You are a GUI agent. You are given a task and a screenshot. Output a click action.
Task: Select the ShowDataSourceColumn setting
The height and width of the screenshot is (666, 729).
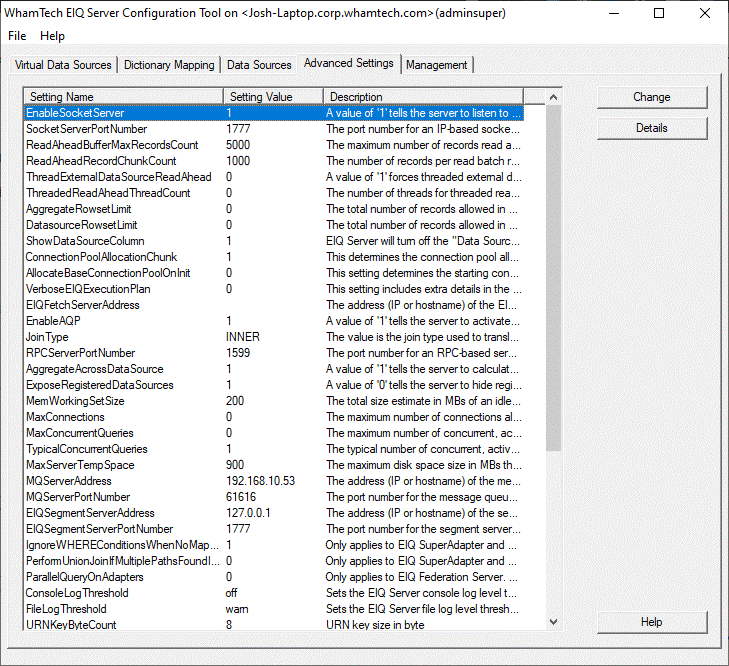pyautogui.click(x=274, y=241)
